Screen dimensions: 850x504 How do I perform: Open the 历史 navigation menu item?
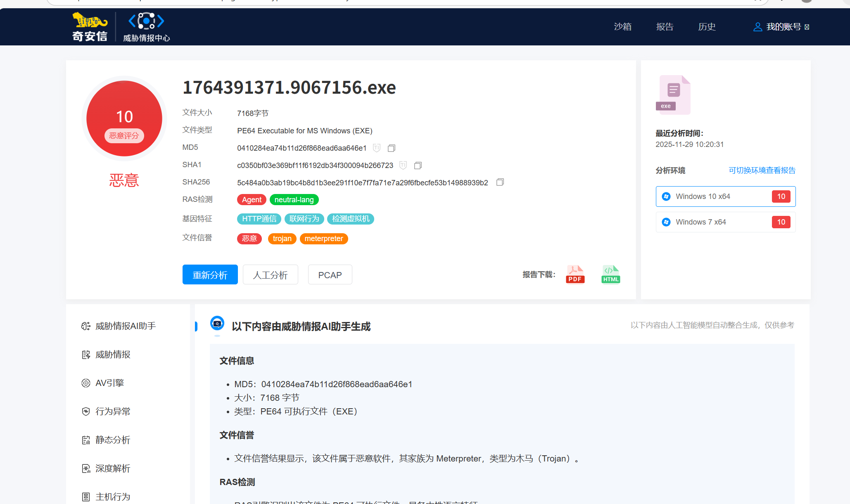pos(707,27)
